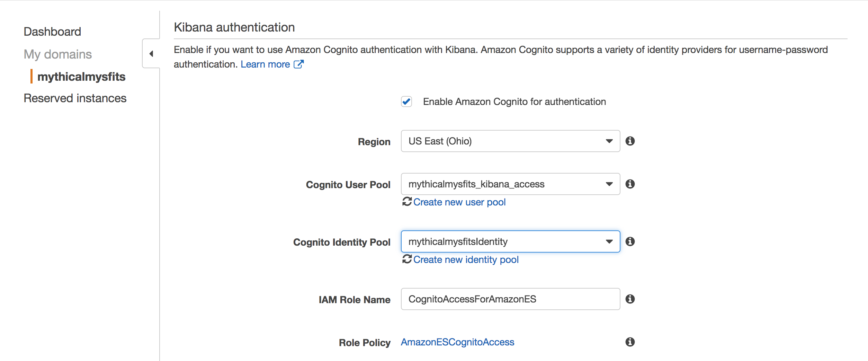The image size is (868, 361).
Task: Open the AmazonESCognitoAccess role policy link
Action: (457, 342)
